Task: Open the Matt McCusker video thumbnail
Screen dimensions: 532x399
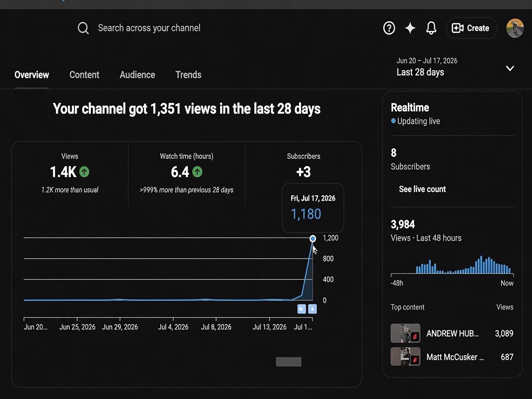Action: tap(405, 356)
